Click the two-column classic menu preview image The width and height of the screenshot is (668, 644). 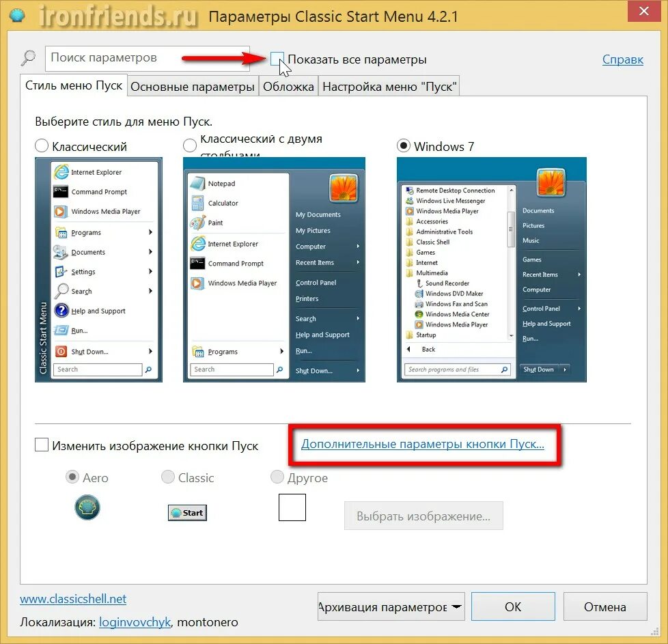point(274,270)
